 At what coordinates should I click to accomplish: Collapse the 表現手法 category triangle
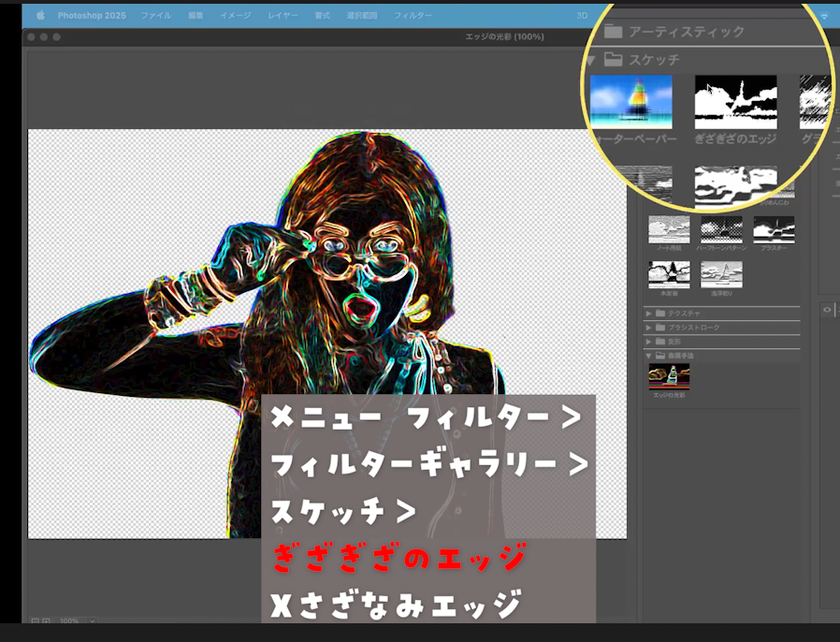(x=649, y=356)
